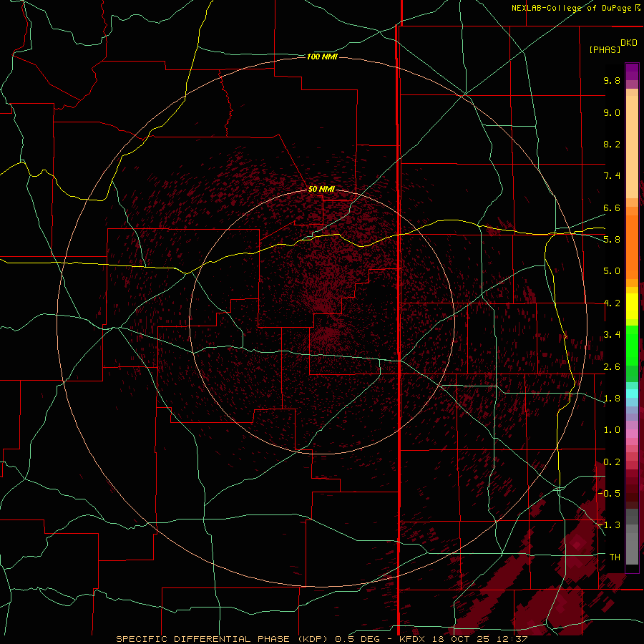
Task: Click the KFDX radar site identifier
Action: 413,639
